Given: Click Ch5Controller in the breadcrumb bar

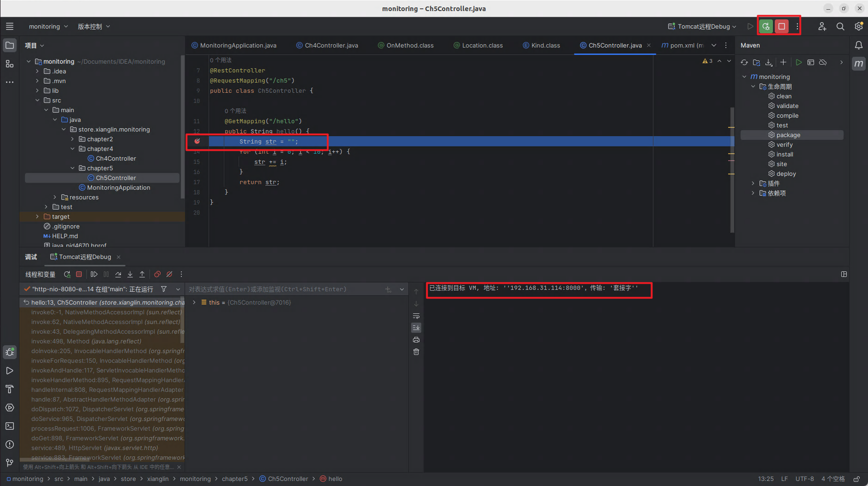Looking at the screenshot, I should [x=284, y=479].
